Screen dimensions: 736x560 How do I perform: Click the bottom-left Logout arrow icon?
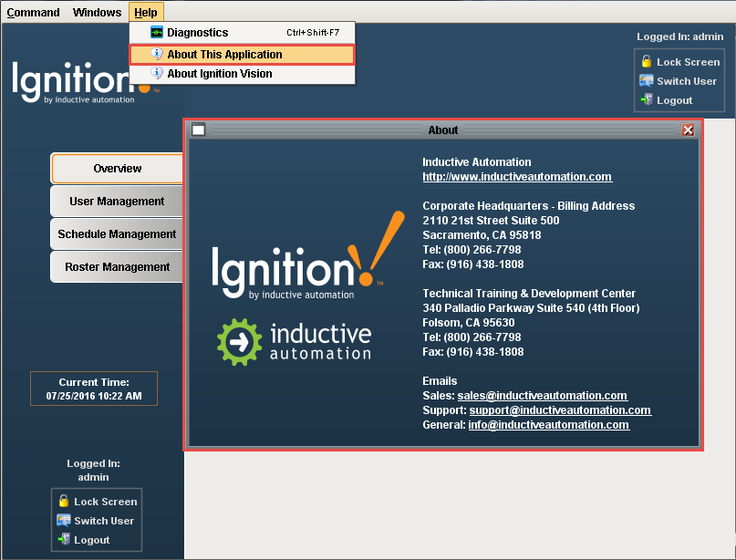64,540
